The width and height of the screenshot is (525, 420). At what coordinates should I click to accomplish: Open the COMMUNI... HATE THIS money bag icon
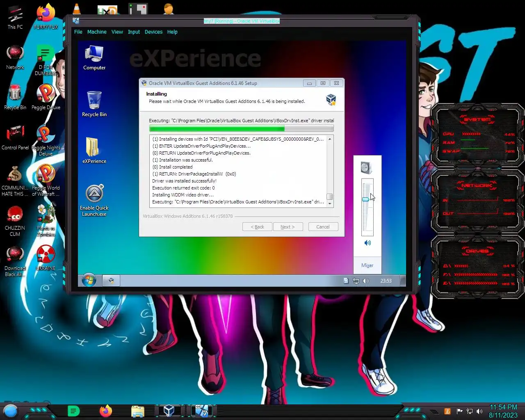[x=15, y=180]
